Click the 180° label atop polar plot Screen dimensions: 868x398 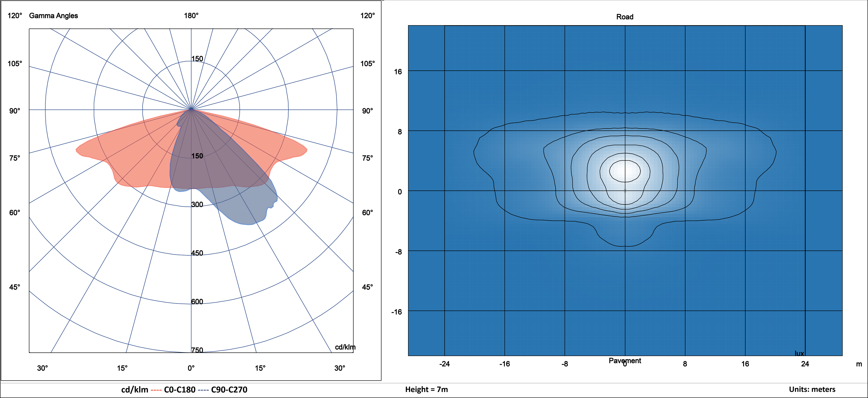click(191, 15)
